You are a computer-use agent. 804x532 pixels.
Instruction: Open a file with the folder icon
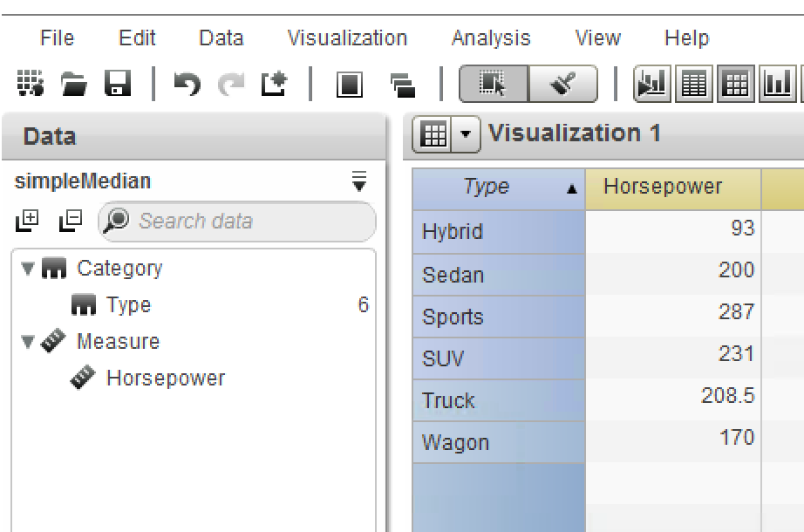click(x=74, y=84)
